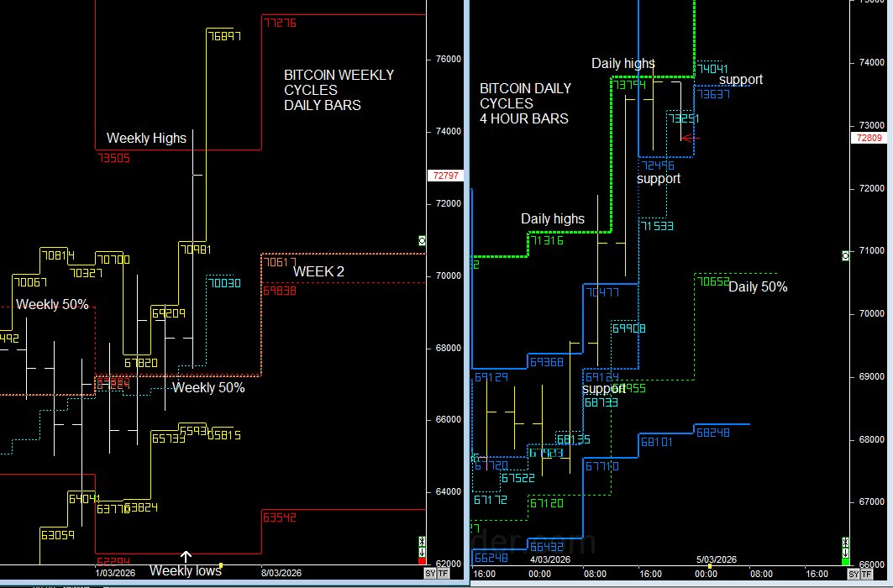Viewport: 893px width, 588px height.
Task: Click the 76897 level value
Action: pyautogui.click(x=224, y=36)
